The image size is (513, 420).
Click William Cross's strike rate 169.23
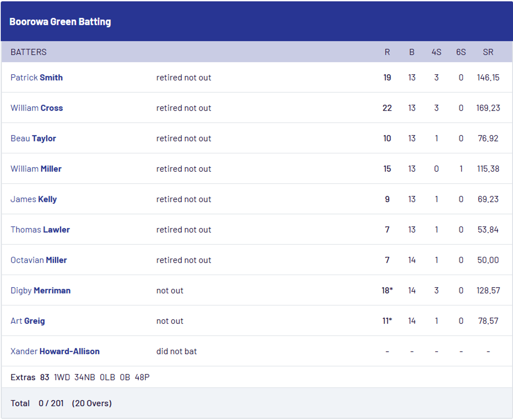coord(488,108)
